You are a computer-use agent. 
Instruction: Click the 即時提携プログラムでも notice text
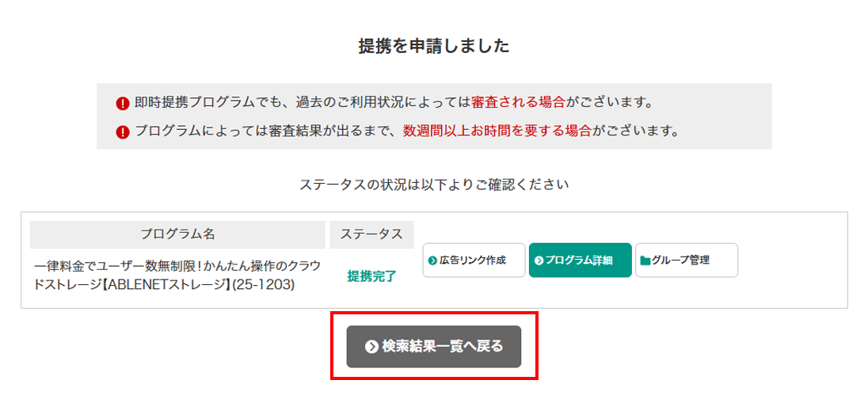click(301, 103)
